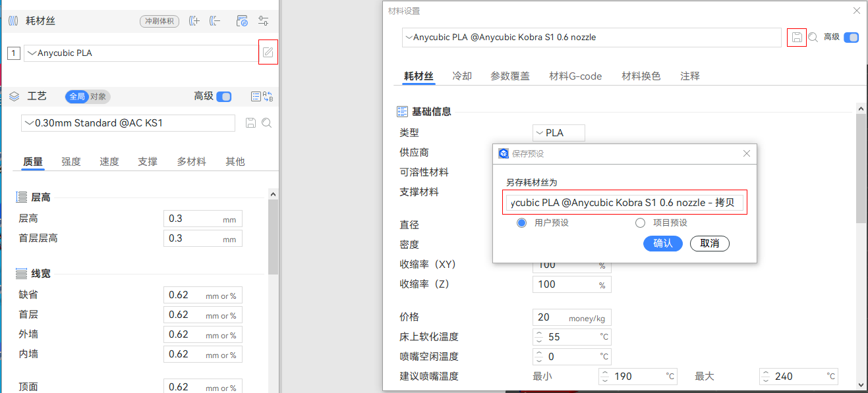This screenshot has width=868, height=393.
Task: Open the 质量 tab
Action: tap(33, 162)
